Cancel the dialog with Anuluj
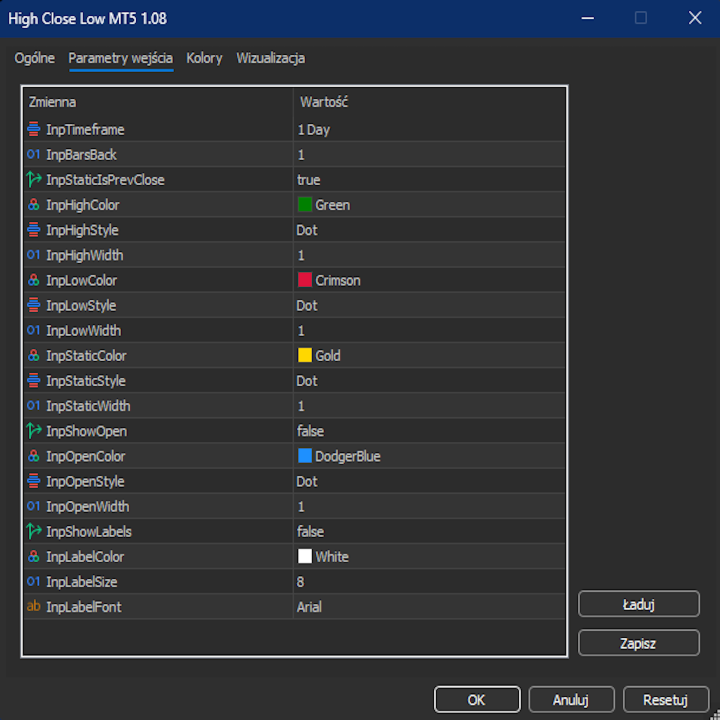 tap(571, 699)
